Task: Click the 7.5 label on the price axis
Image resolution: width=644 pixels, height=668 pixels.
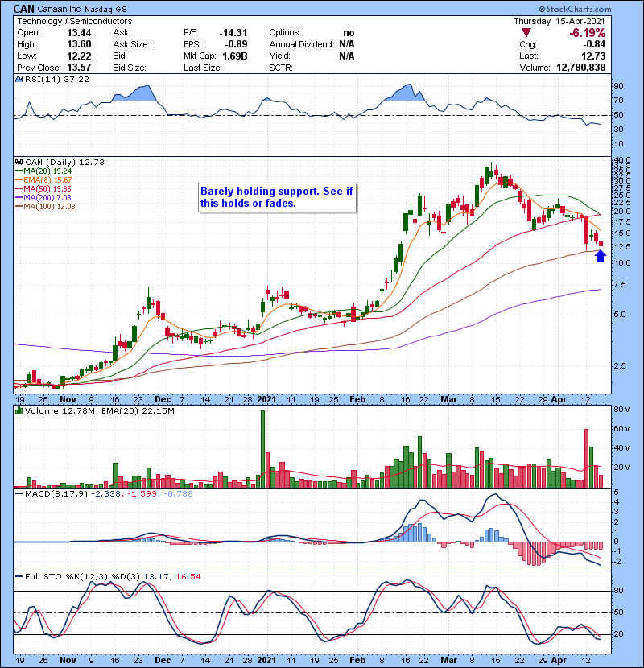Action: point(620,285)
